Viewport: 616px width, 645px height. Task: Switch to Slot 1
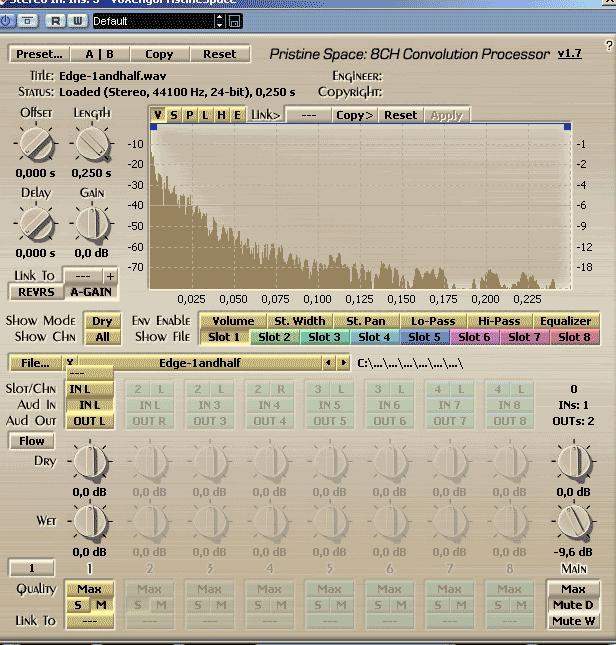[224, 337]
